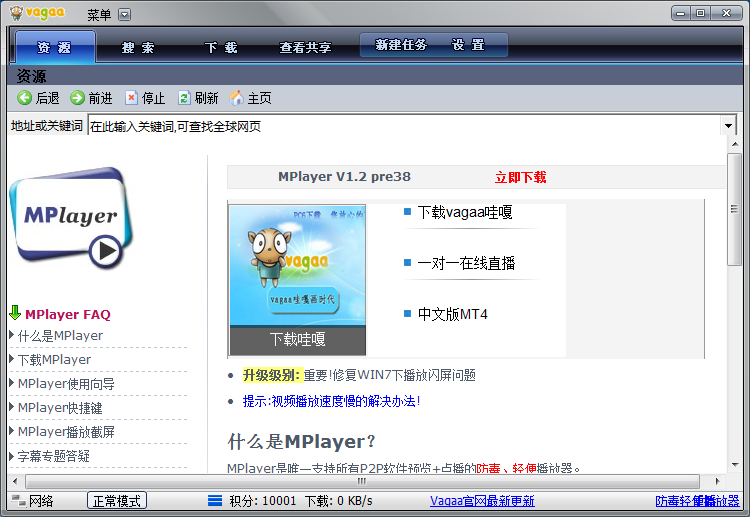Click the triangle marker beside 字幕专题答疑
Viewport: 750px width, 517px height.
pos(11,455)
